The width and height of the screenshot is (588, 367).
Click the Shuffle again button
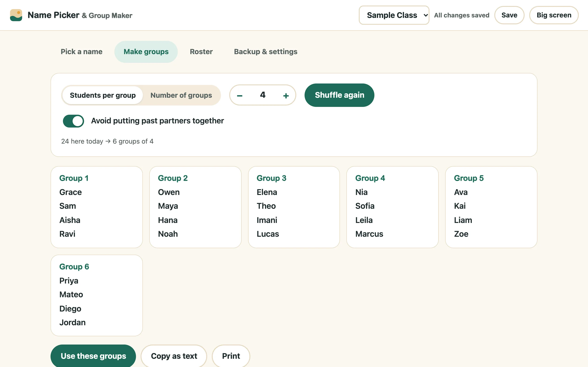339,95
